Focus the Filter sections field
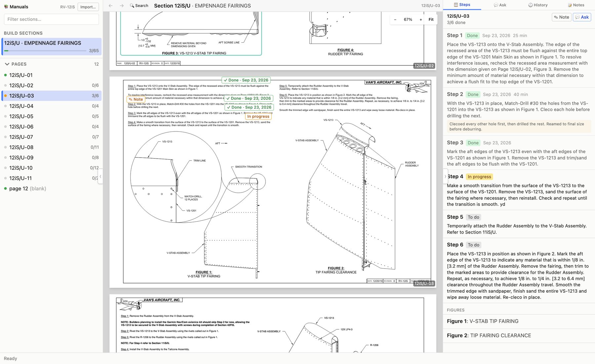The width and height of the screenshot is (595, 364). 51,19
